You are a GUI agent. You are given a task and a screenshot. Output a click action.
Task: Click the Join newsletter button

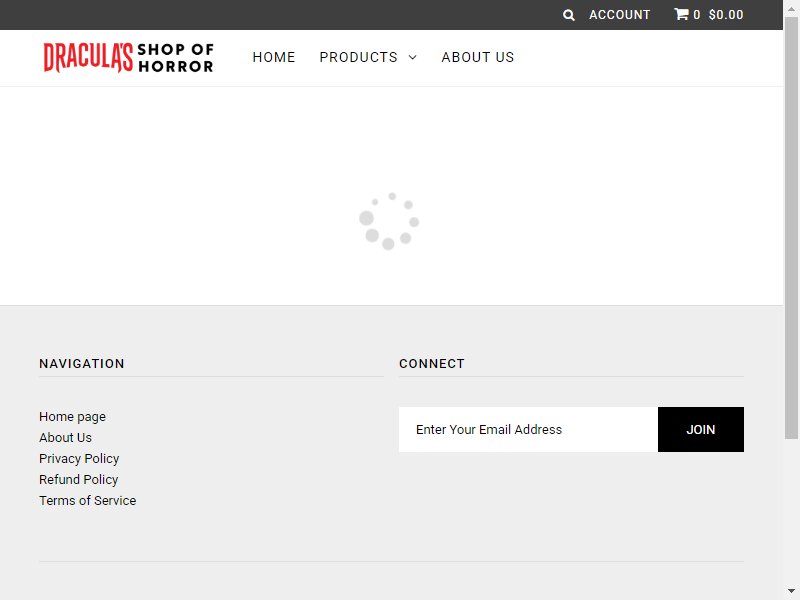(701, 430)
